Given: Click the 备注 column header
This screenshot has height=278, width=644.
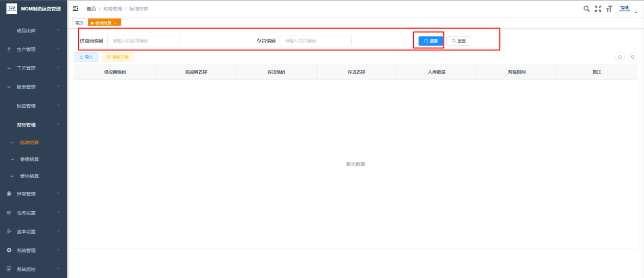Looking at the screenshot, I should click(x=597, y=72).
